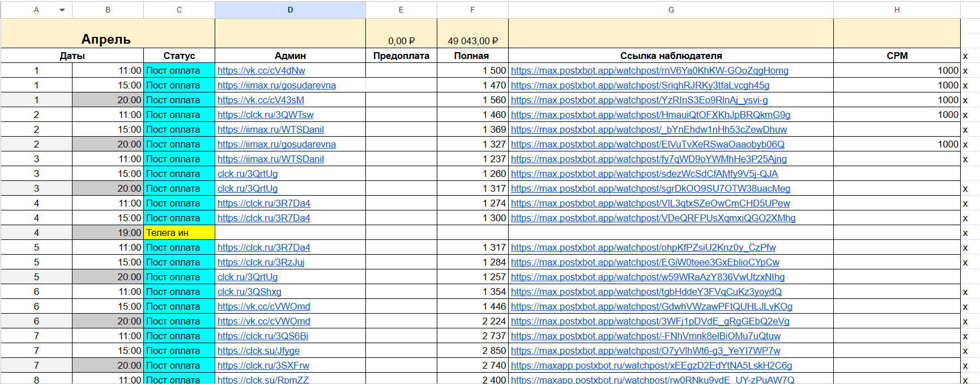Open the clck.su/Jfyge link
The image size is (980, 384).
[259, 351]
